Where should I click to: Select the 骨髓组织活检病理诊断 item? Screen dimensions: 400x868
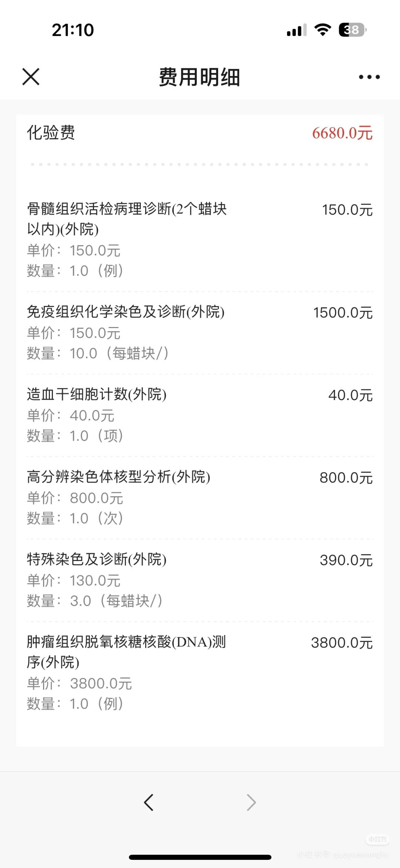(200, 240)
